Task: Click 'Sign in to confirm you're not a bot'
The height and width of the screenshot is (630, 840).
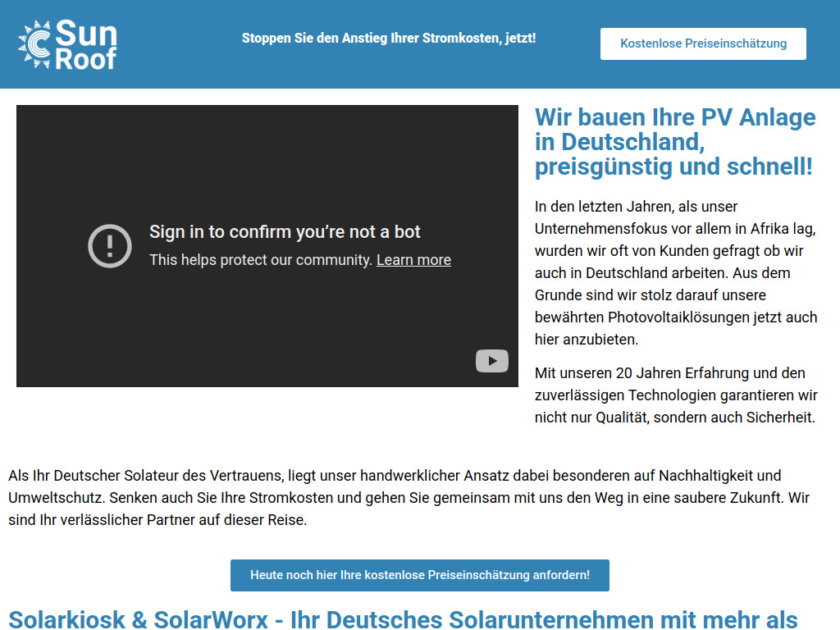Action: pyautogui.click(x=285, y=232)
